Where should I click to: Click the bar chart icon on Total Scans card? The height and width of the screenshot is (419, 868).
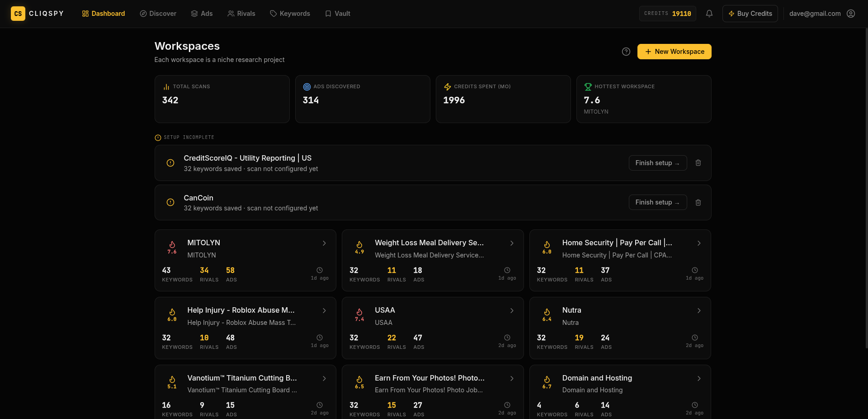click(x=166, y=87)
